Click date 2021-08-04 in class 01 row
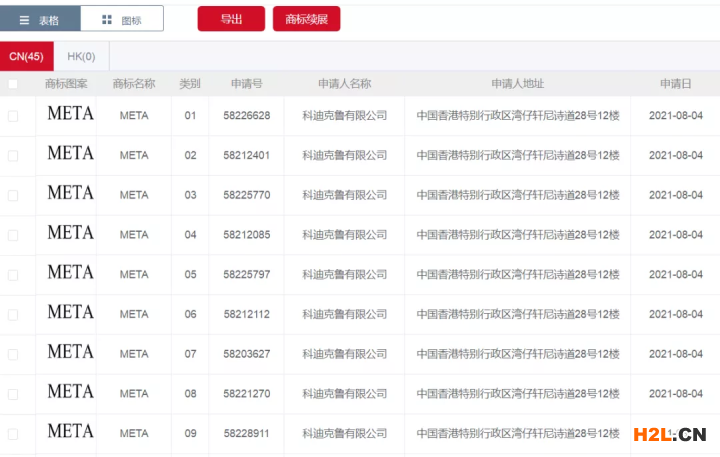The image size is (720, 457). (675, 116)
